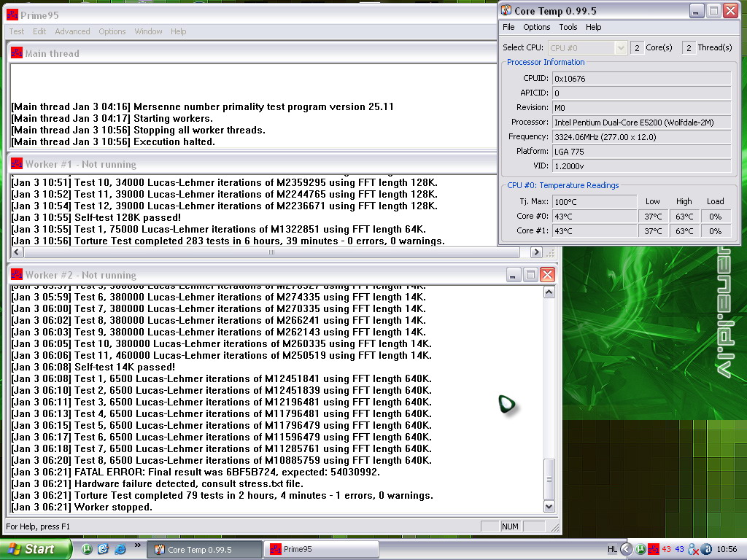The image size is (747, 560).
Task: Minimize the Core Temp window
Action: 696,10
